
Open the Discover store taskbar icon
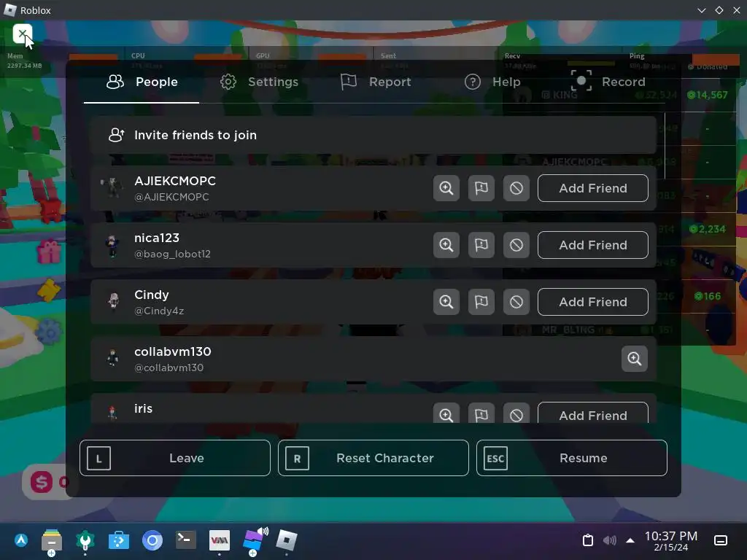(119, 541)
